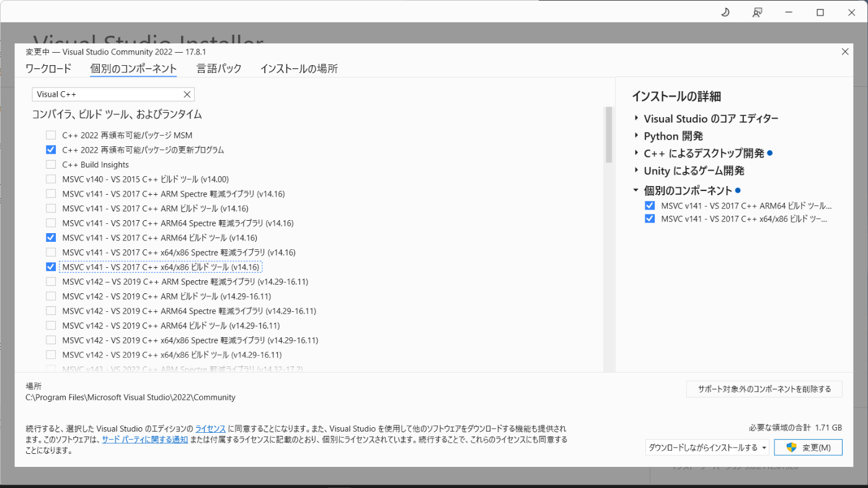Click the component list scrollbar thumb

pyautogui.click(x=609, y=133)
